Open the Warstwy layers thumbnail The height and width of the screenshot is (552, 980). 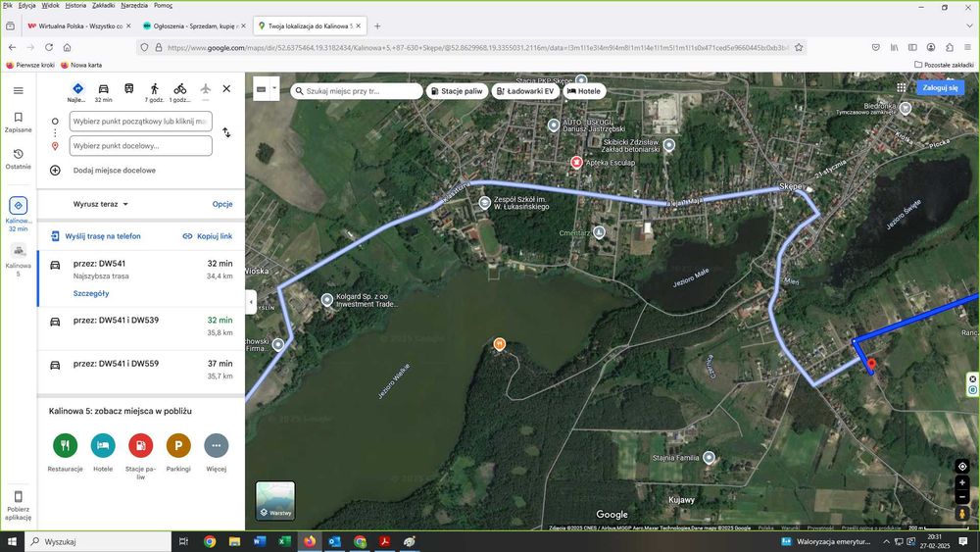click(275, 500)
